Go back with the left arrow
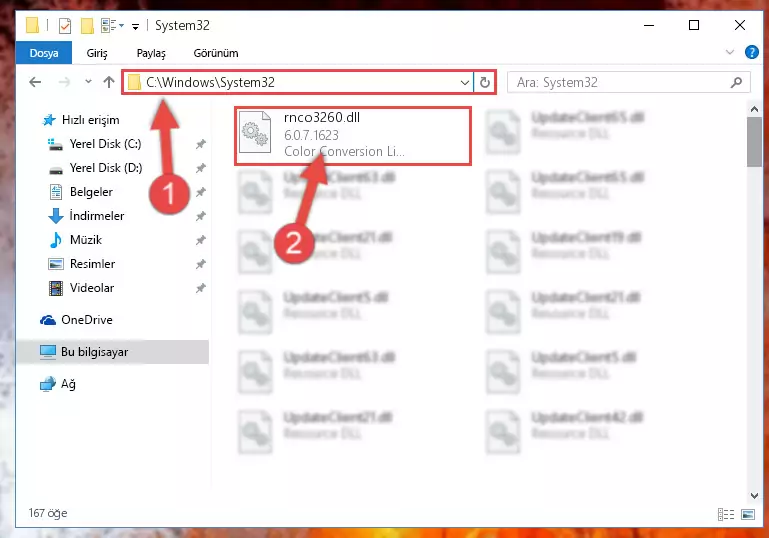This screenshot has width=769, height=538. 35,82
